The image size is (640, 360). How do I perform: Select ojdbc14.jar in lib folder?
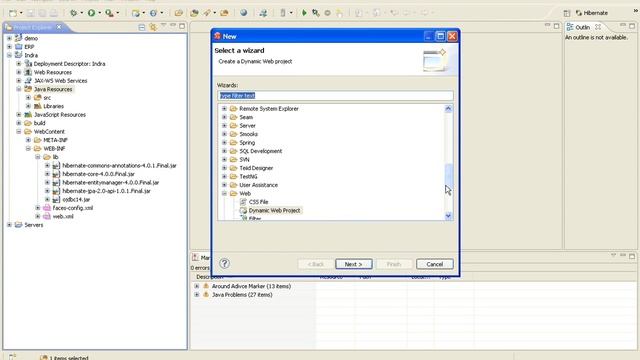76,200
